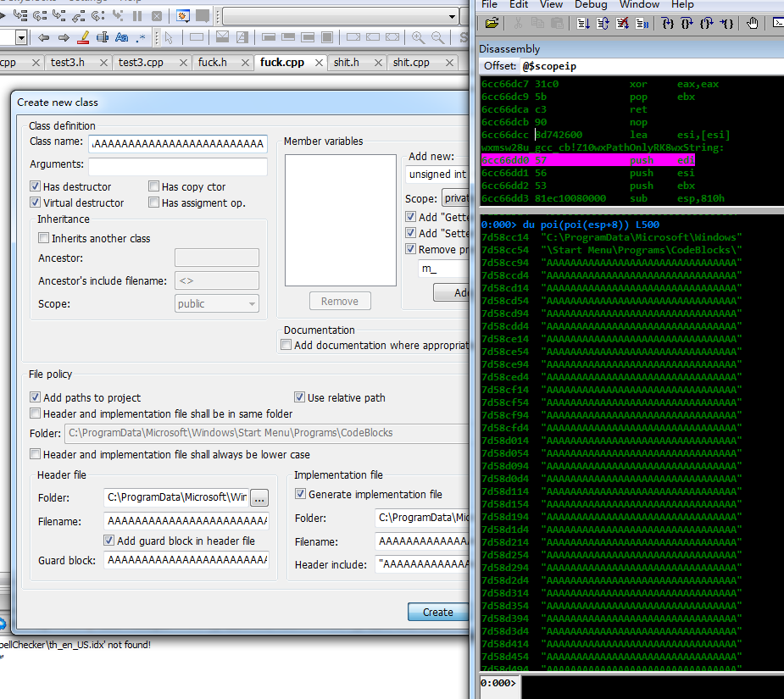Toggle Add guard block in header file

pos(108,541)
